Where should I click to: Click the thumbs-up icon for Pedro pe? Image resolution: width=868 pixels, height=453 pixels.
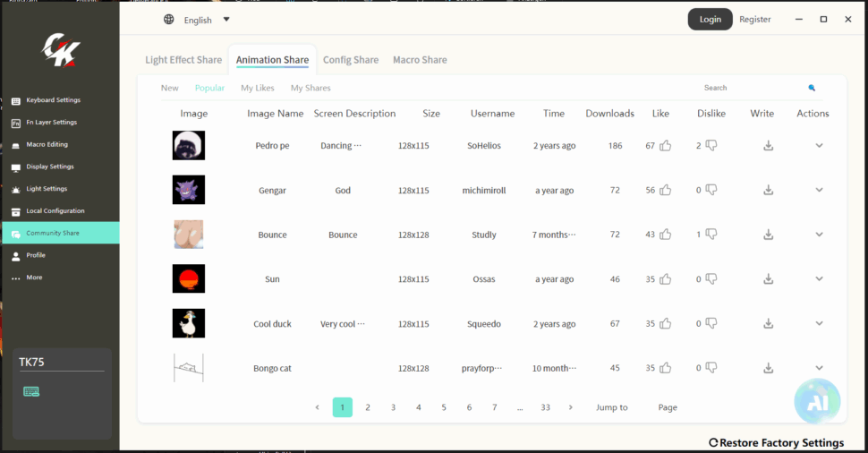coord(665,146)
